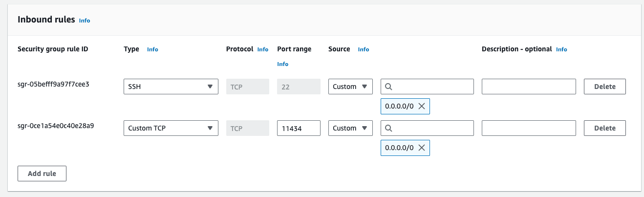The width and height of the screenshot is (644, 197).
Task: Open Info link under Port range
Action: pyautogui.click(x=282, y=64)
